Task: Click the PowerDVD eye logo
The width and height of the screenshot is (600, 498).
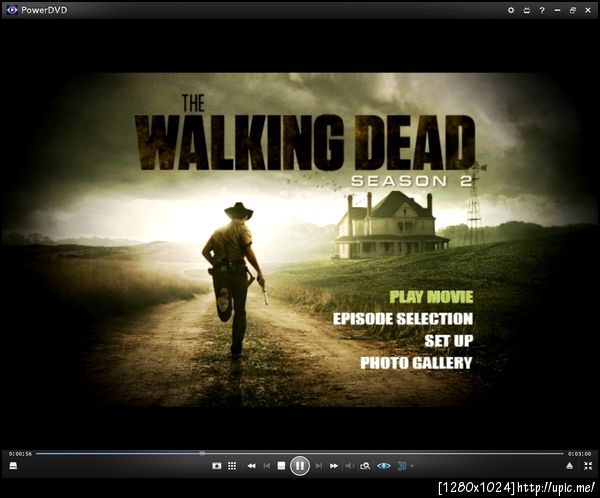Action: [12, 10]
